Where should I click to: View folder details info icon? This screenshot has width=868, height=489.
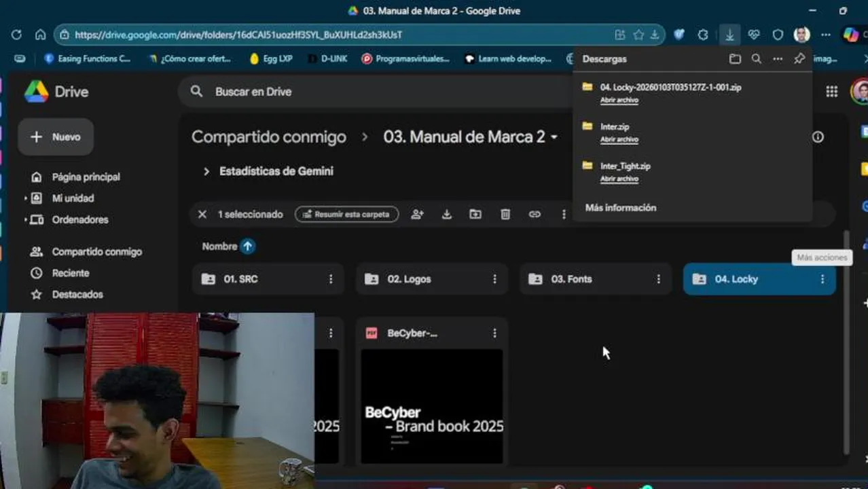point(818,137)
